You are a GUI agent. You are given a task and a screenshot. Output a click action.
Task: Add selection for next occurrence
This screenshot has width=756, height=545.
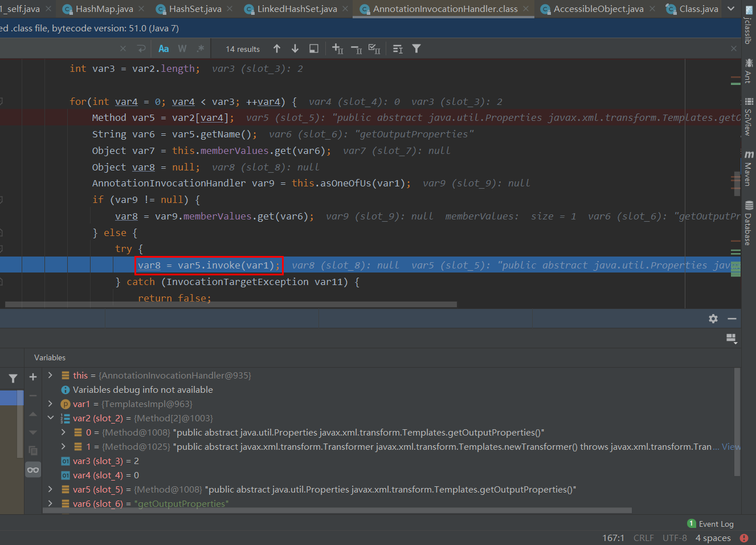[x=338, y=49]
